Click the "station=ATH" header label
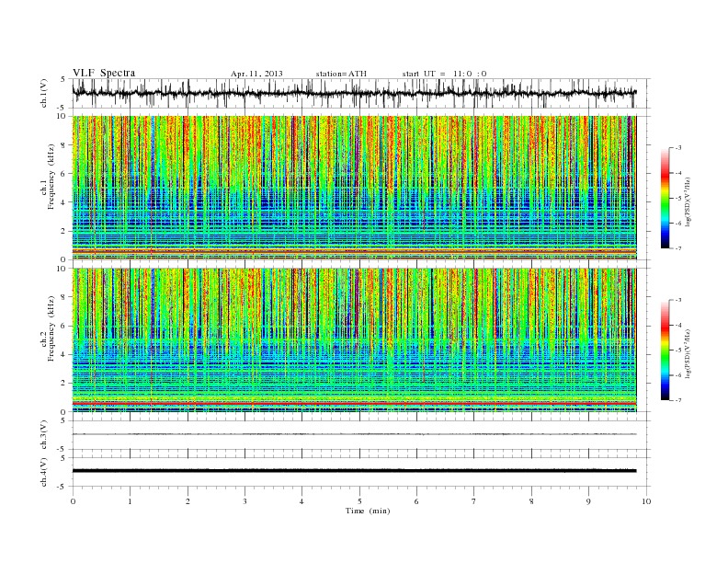 pos(341,74)
